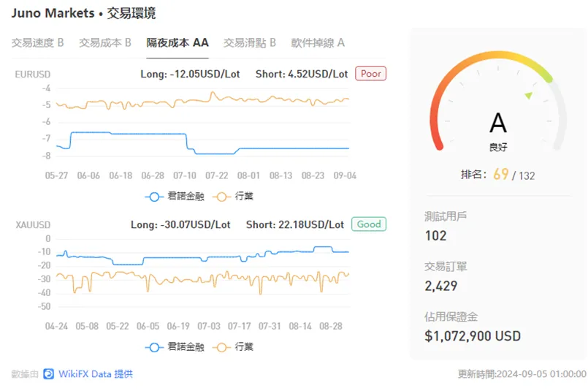Image resolution: width=588 pixels, height=391 pixels.
Task: Click the 08-28 date on XAUUSD axis
Action: (331, 327)
